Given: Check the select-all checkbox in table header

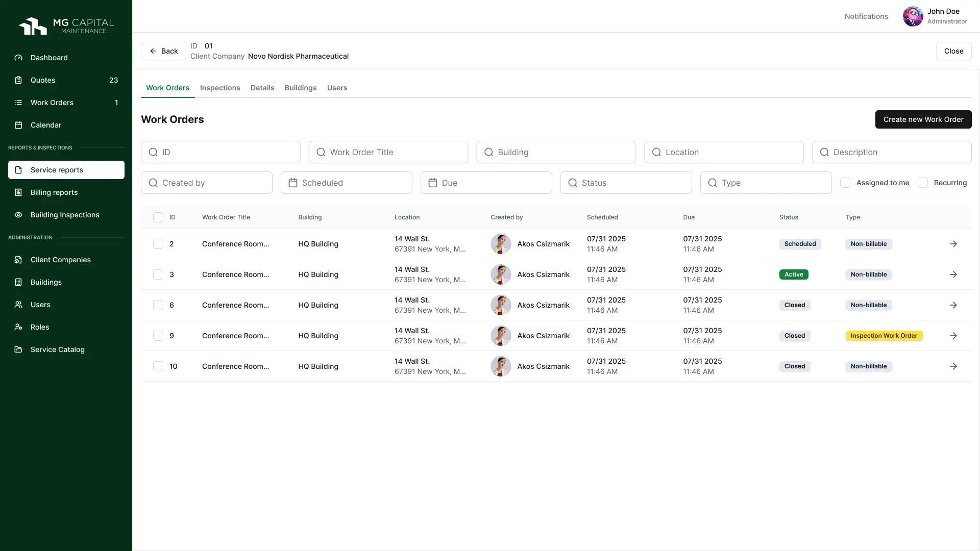Looking at the screenshot, I should tap(158, 217).
